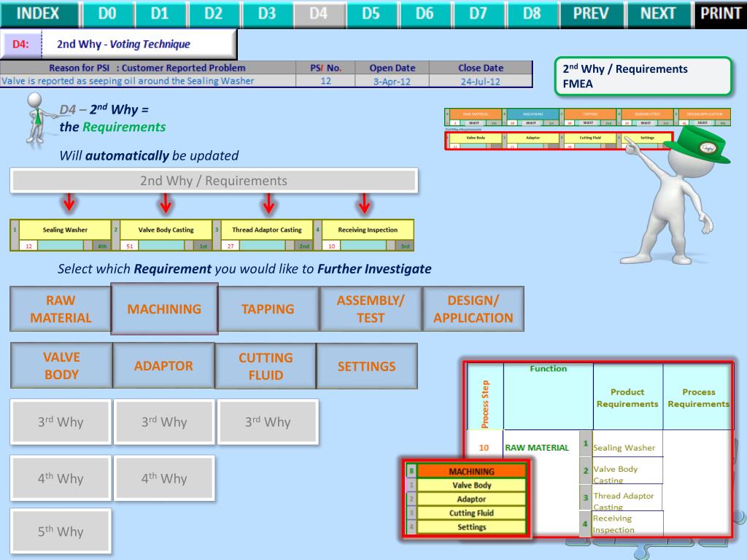Screen dimensions: 747x560
Task: Open 4th Why below ADAPTOR's 3rd Why
Action: coord(164,478)
